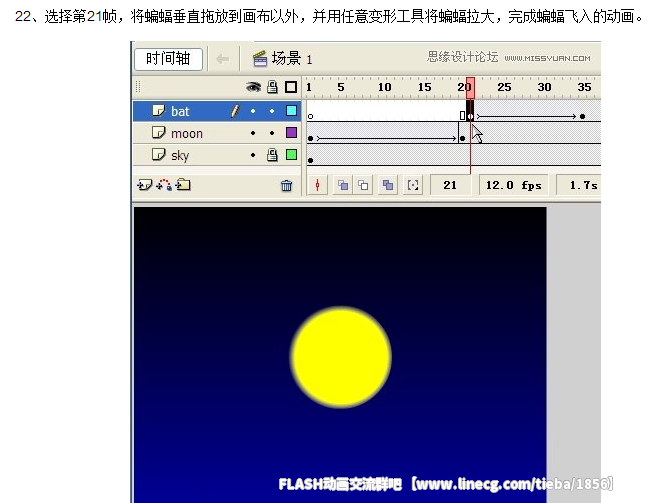
Task: Enable Edit Multiple Frames
Action: (x=387, y=185)
